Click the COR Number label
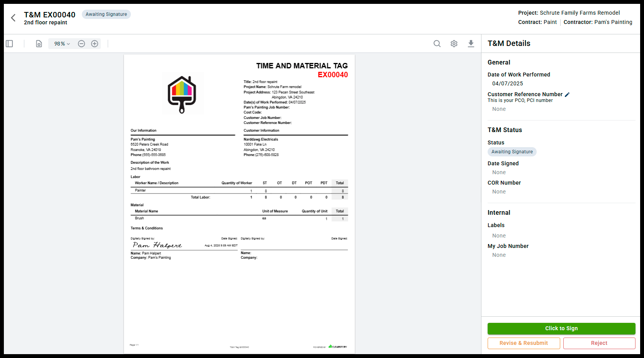This screenshot has height=358, width=644. [x=504, y=183]
